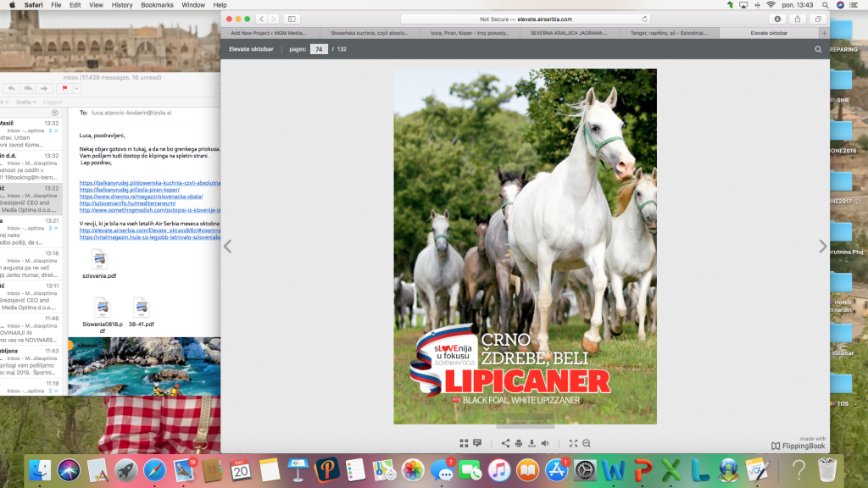Enter fullscreen mode in the flipbook viewer
This screenshot has height=488, width=868.
tap(574, 443)
